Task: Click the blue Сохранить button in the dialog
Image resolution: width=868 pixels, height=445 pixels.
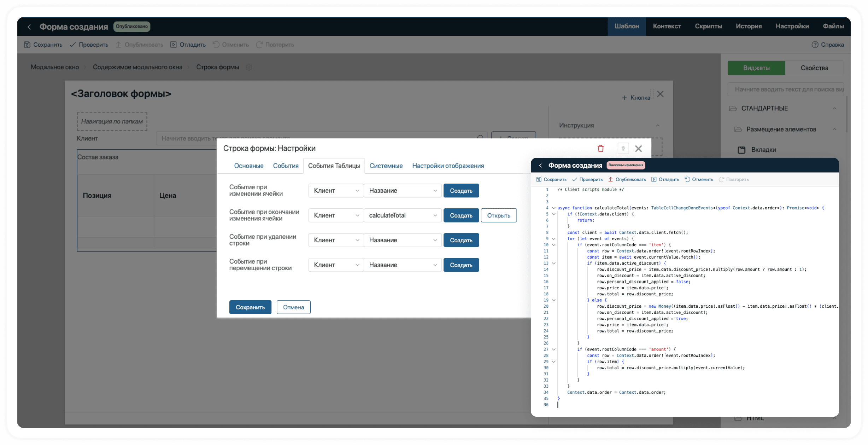Action: [250, 307]
